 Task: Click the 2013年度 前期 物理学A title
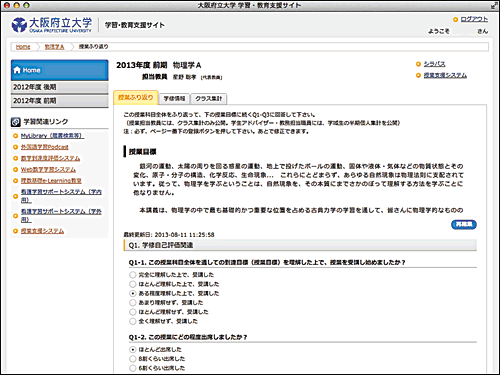(x=159, y=65)
